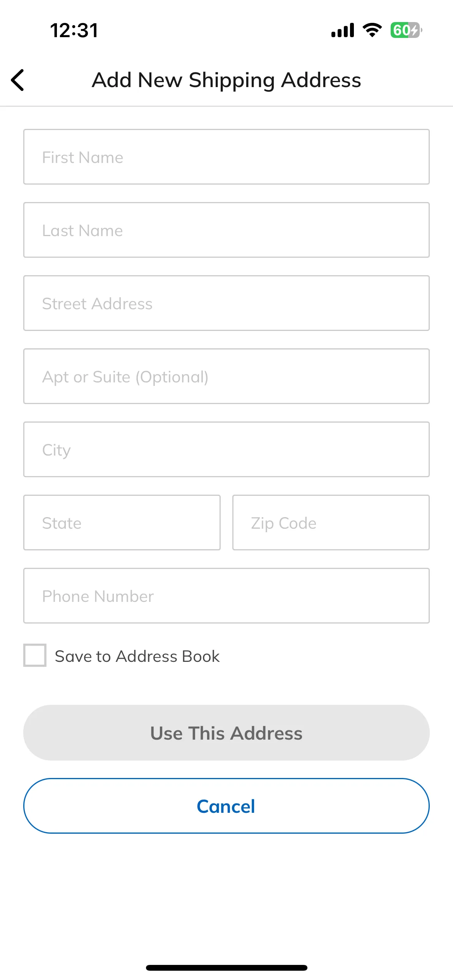Focus the Last Name field
This screenshot has height=980, width=453.
pyautogui.click(x=226, y=230)
